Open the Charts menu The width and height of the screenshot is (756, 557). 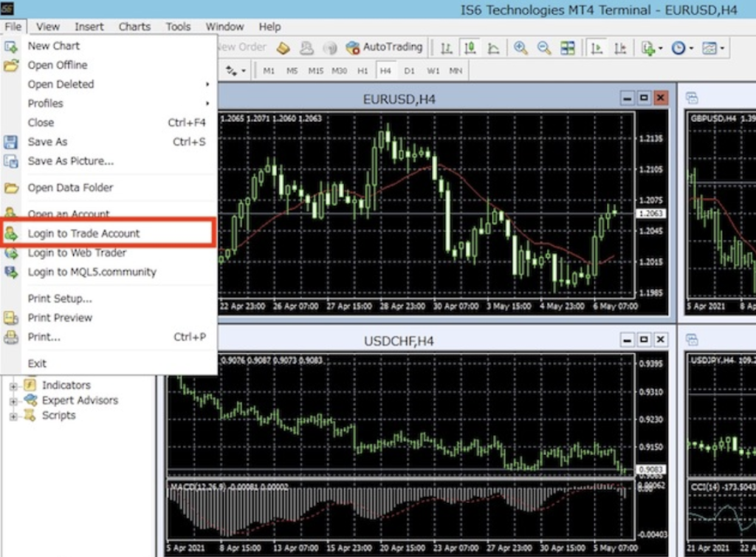click(134, 27)
